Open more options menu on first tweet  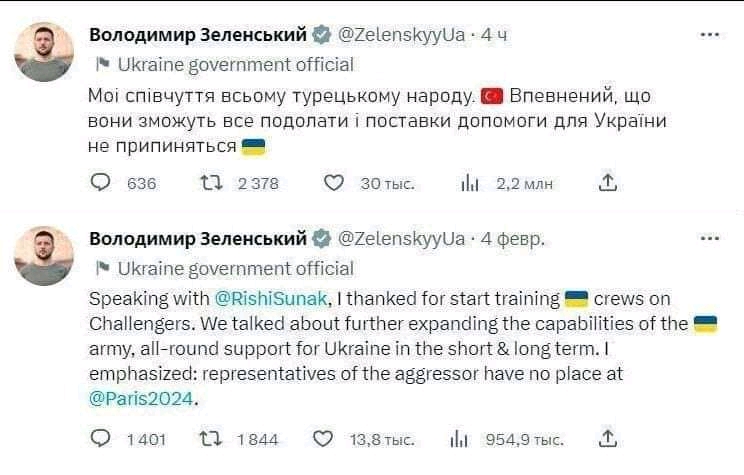pos(710,35)
